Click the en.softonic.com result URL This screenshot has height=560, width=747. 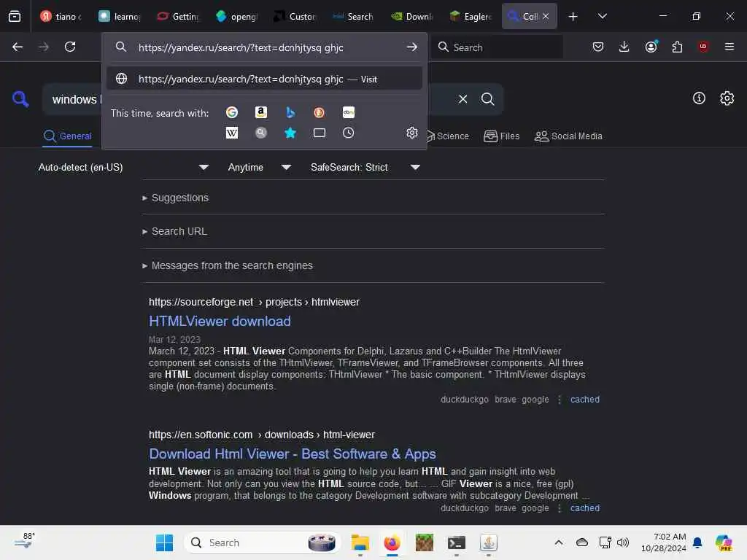coord(262,435)
